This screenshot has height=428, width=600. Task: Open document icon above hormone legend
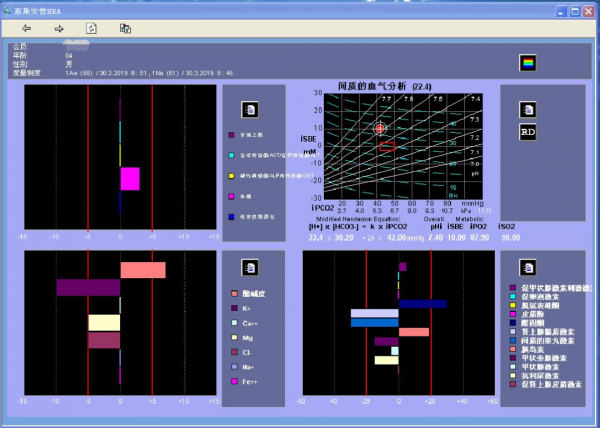[x=527, y=268]
